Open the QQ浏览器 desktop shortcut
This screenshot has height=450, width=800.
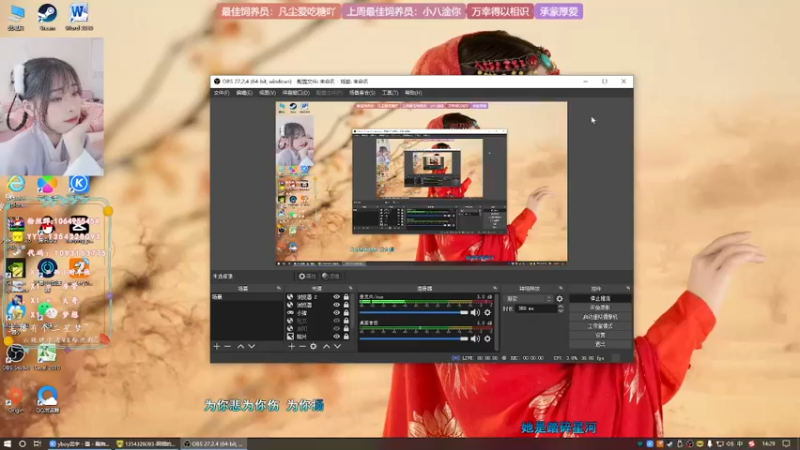click(x=47, y=399)
